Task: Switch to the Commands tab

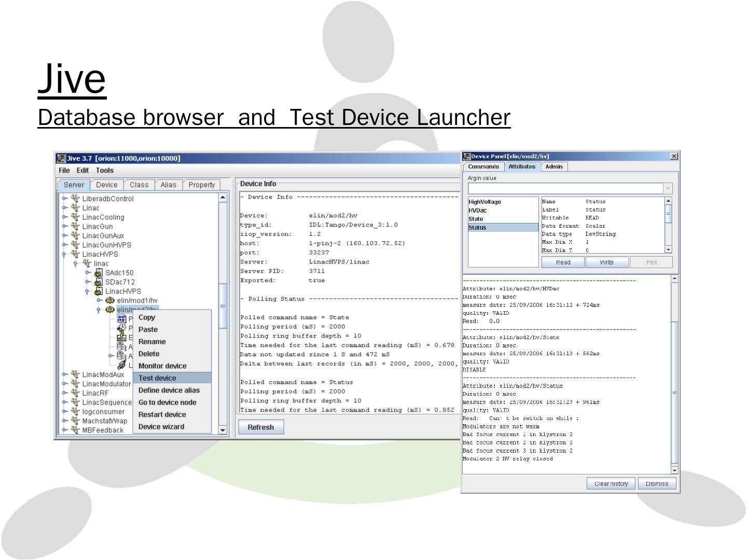Action: (x=483, y=166)
